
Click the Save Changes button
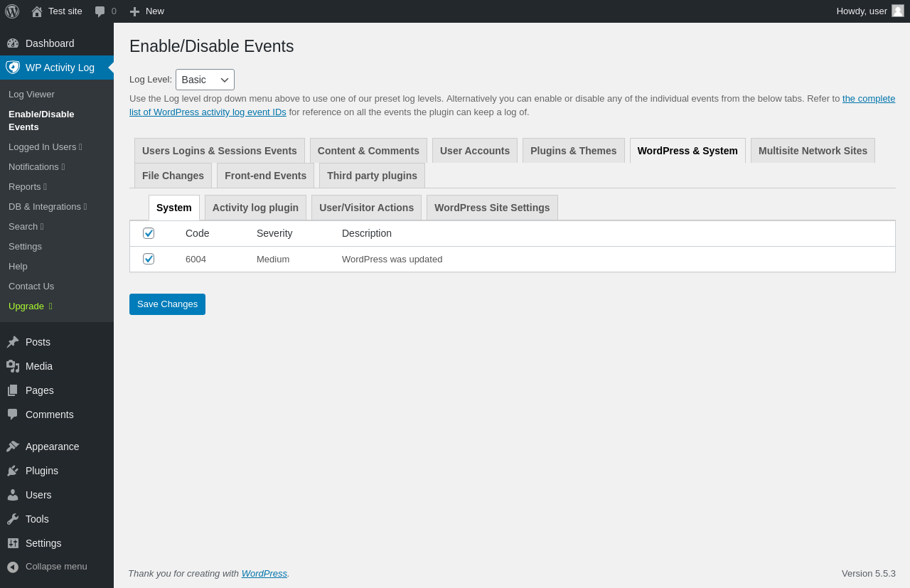pos(167,304)
